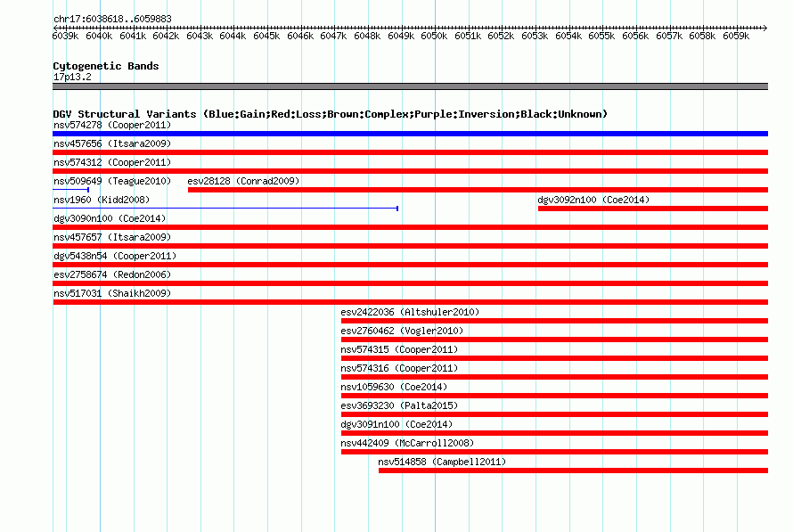793x532 pixels.
Task: Click the DGV Structural Variants track title
Action: (331, 114)
